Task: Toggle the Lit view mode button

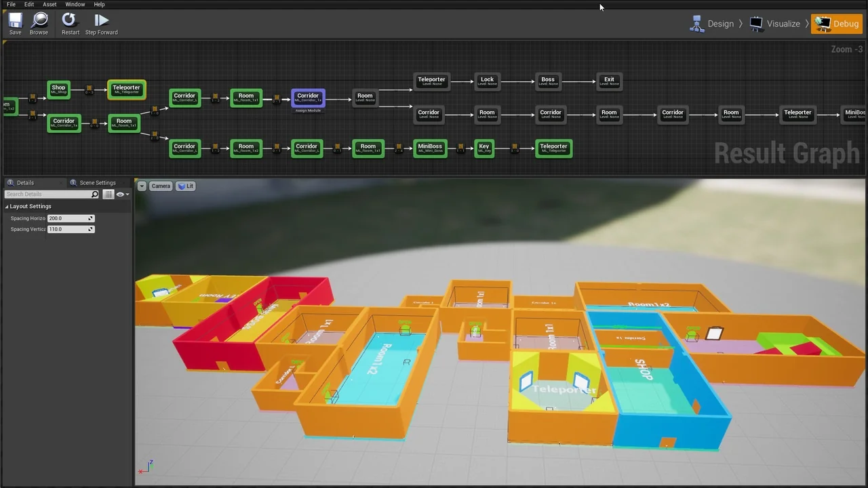Action: 186,186
